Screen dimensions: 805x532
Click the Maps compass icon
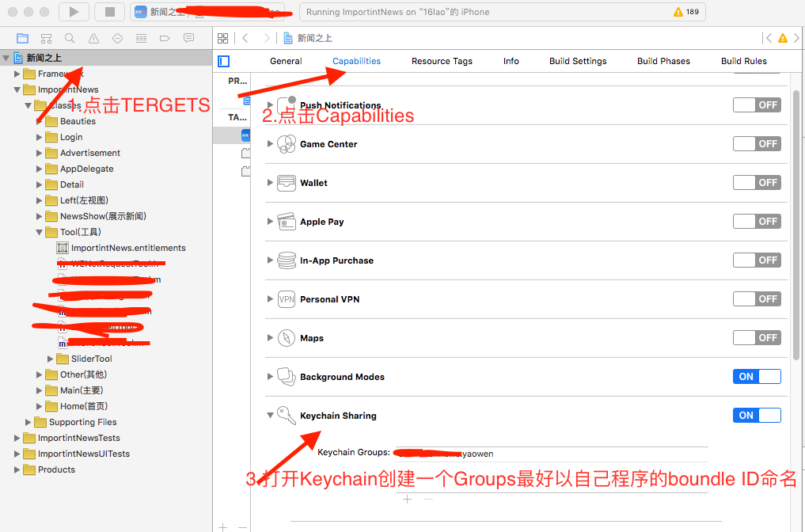pos(287,338)
